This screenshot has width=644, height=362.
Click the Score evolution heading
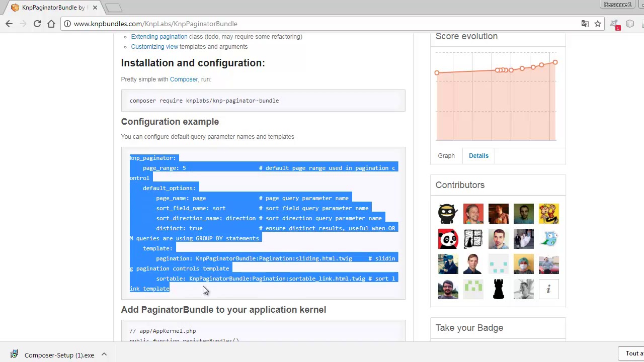[x=466, y=36]
